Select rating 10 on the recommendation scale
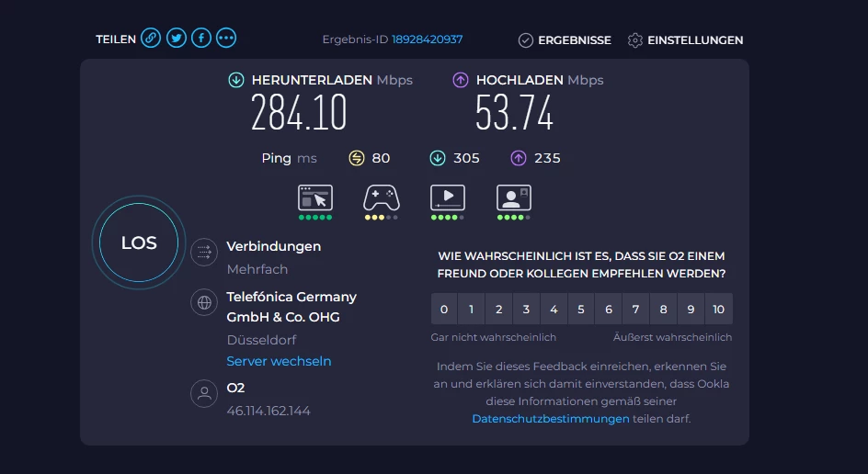 point(719,310)
